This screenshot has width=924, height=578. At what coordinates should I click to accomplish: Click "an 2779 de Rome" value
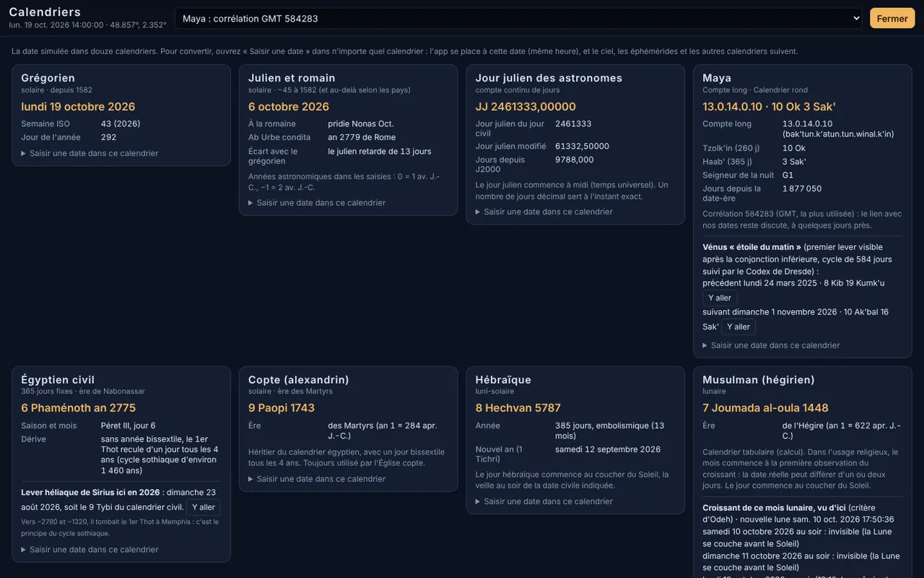click(x=362, y=137)
